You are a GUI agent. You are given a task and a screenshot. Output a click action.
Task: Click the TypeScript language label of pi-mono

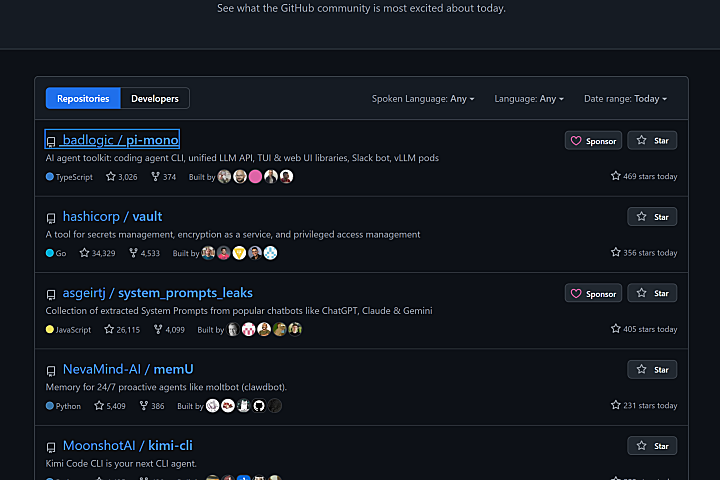click(69, 177)
